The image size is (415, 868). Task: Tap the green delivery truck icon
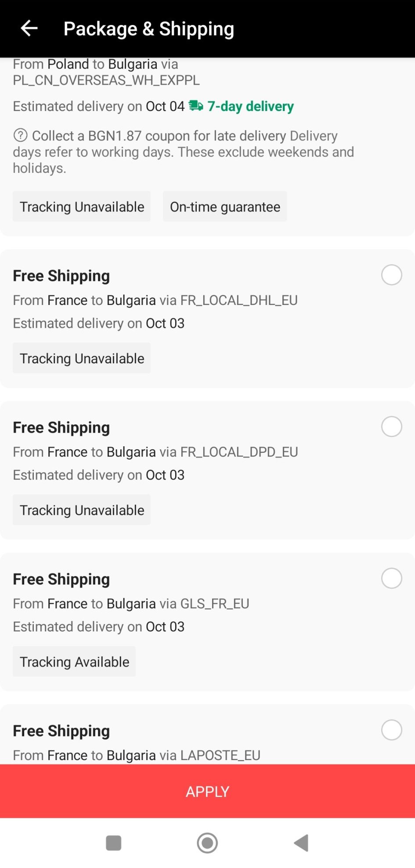196,106
